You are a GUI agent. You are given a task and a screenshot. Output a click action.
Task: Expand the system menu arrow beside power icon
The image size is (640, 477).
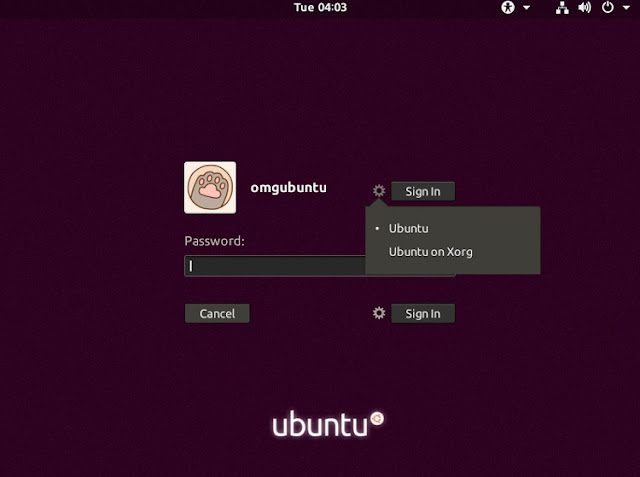626,7
